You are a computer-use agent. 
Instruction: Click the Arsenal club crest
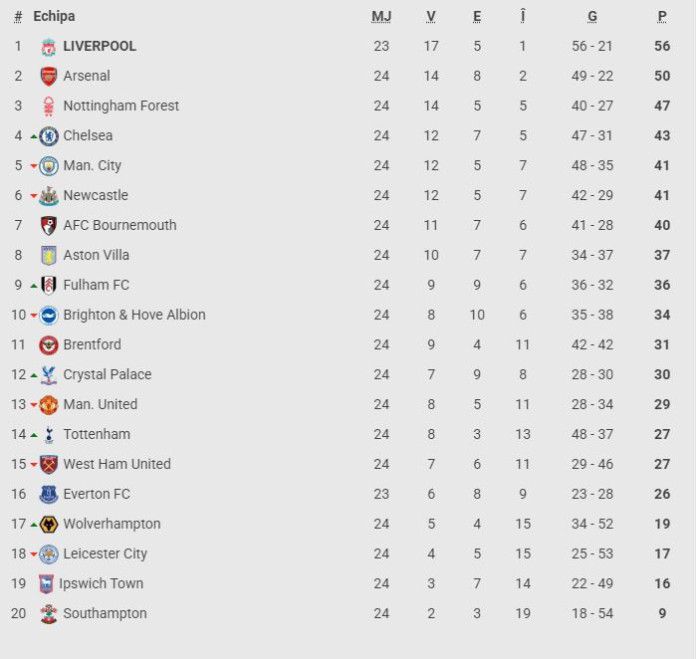tap(49, 77)
